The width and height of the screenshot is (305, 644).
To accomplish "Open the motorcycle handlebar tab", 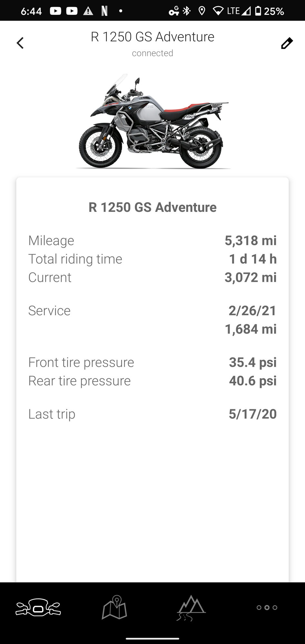I will coord(38,607).
